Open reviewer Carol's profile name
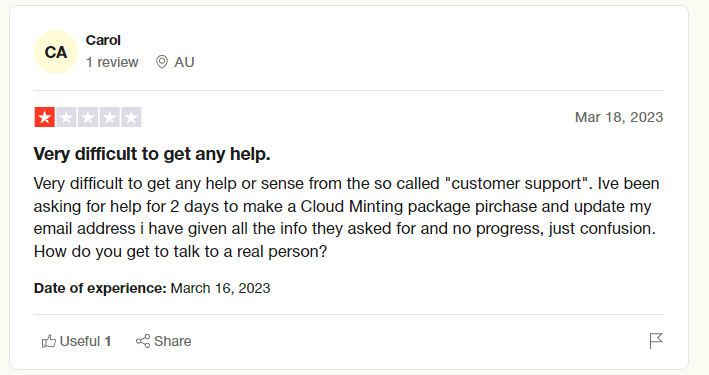The image size is (709, 375). [103, 40]
